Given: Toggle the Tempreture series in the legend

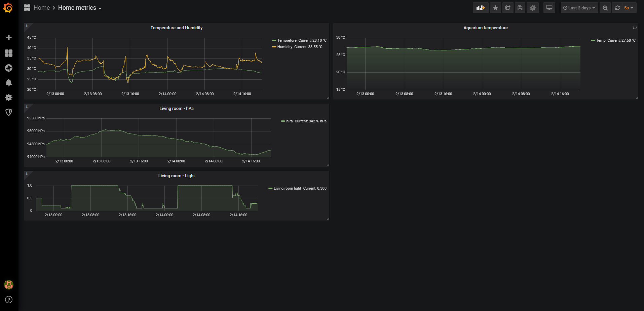Looking at the screenshot, I should (x=287, y=40).
